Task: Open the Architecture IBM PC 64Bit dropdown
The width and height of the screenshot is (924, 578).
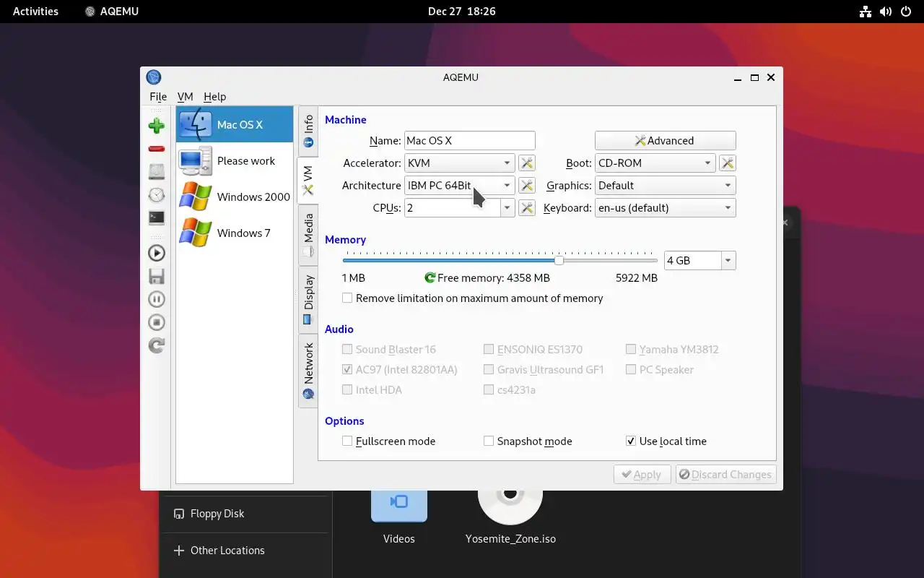Action: tap(460, 186)
